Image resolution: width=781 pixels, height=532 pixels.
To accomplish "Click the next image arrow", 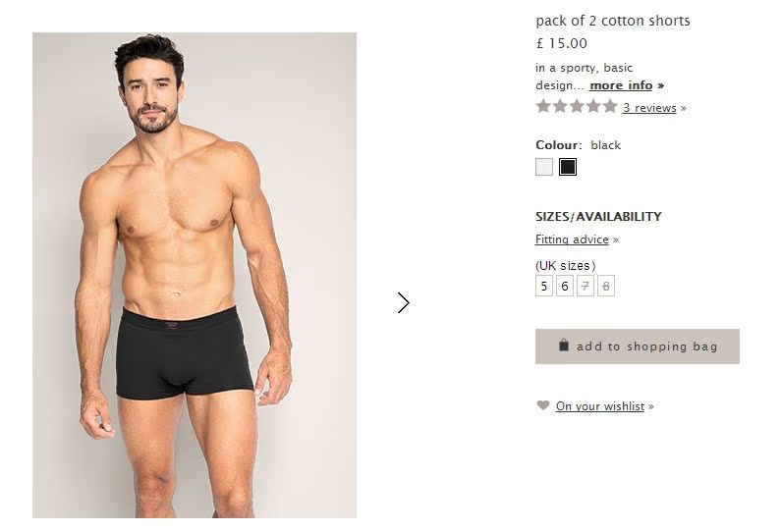I will point(404,302).
